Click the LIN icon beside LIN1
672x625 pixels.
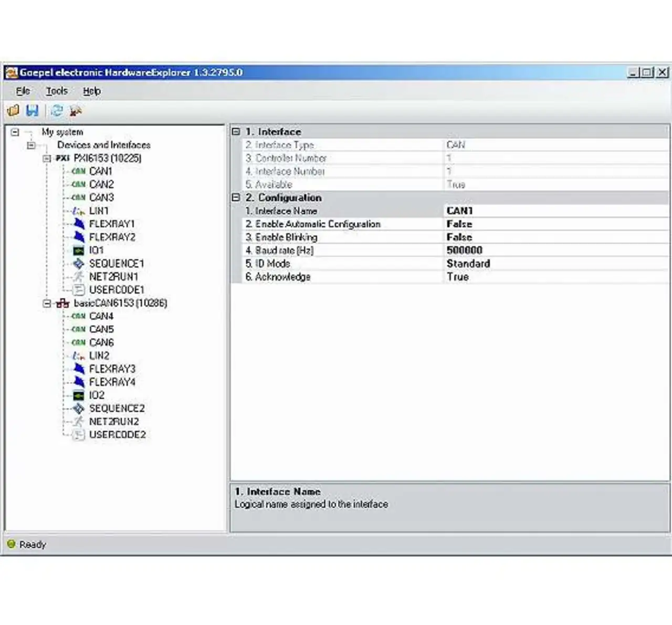79,211
